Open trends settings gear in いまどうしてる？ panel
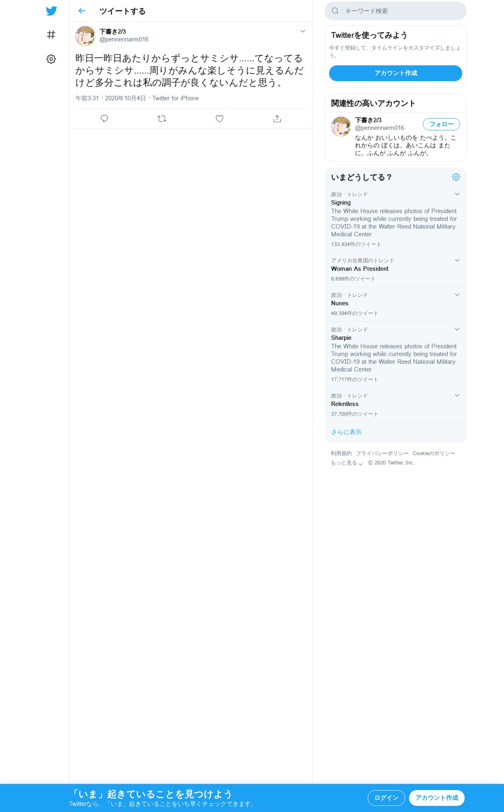Screen dimensions: 504x812 point(456,177)
